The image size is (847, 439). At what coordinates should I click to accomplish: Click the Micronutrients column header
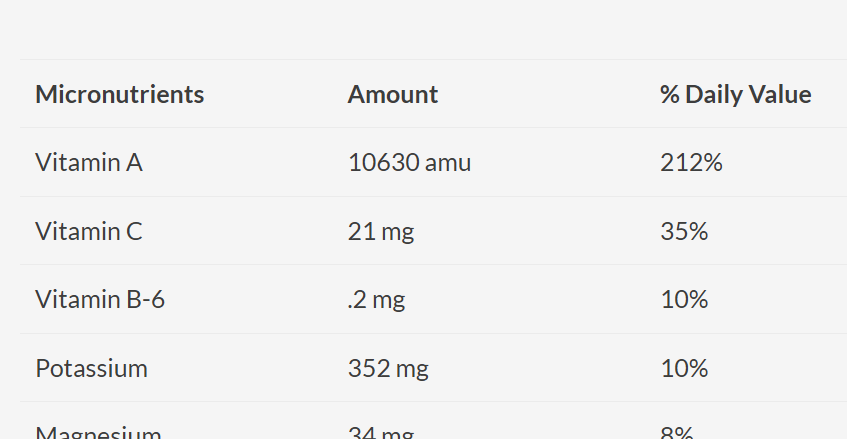coord(119,95)
